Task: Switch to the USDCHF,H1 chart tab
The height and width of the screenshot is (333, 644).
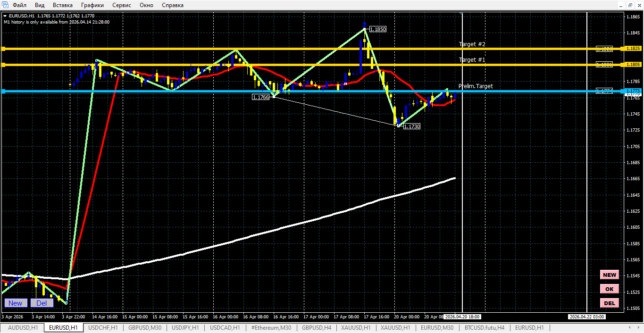Action: 103,328
